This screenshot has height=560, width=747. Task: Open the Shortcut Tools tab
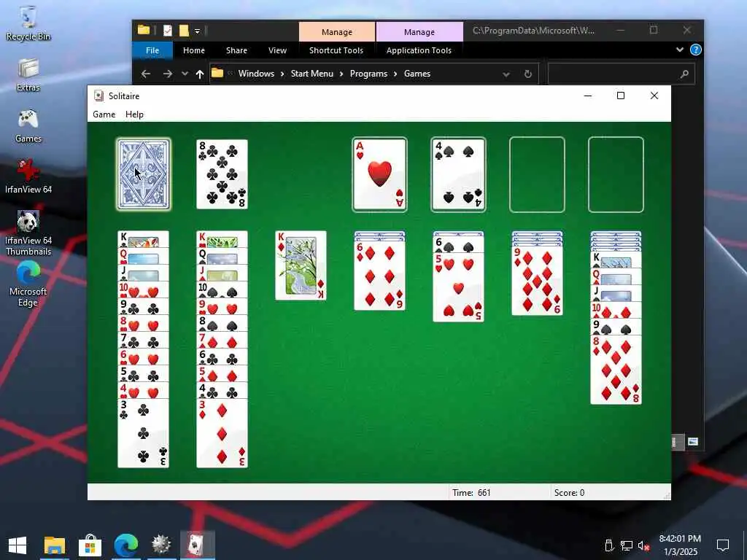pyautogui.click(x=336, y=50)
